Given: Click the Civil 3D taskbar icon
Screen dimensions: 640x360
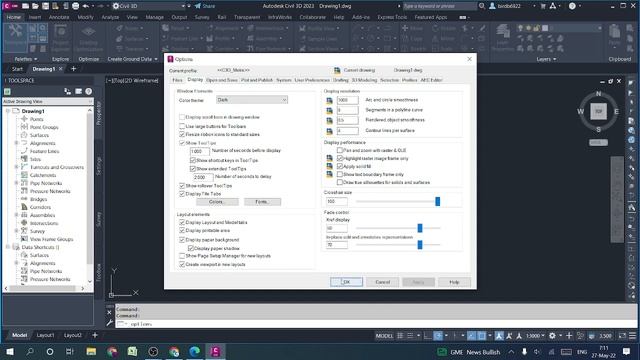Looking at the screenshot, I should click(x=216, y=351).
